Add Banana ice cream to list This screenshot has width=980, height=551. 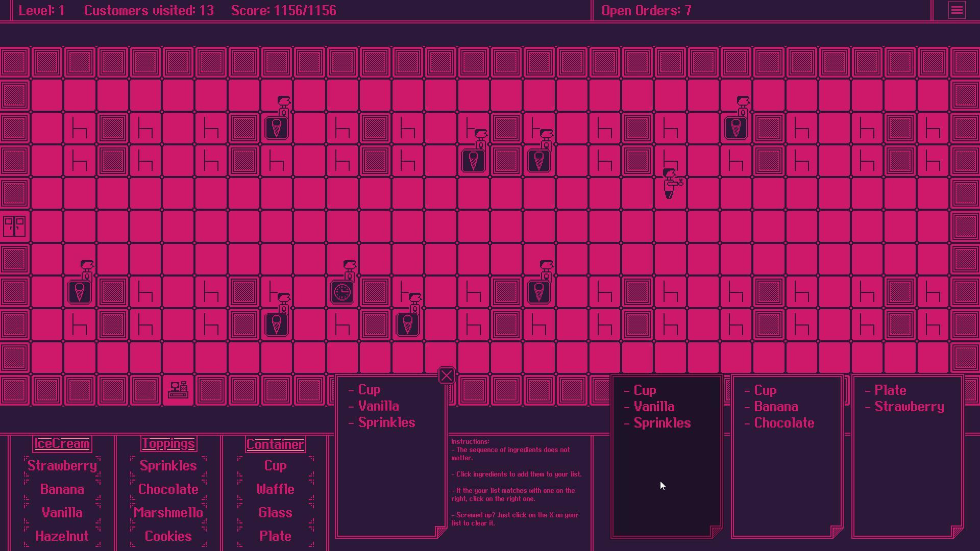(x=62, y=489)
